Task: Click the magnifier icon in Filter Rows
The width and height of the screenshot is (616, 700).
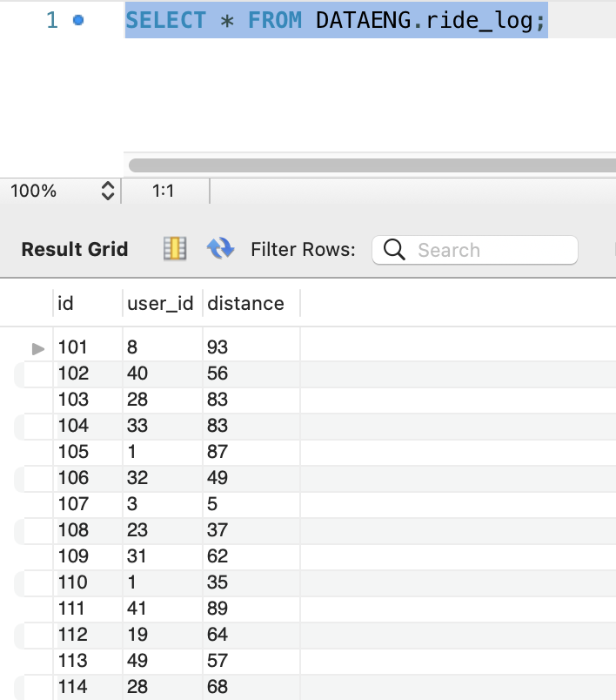Action: 394,250
